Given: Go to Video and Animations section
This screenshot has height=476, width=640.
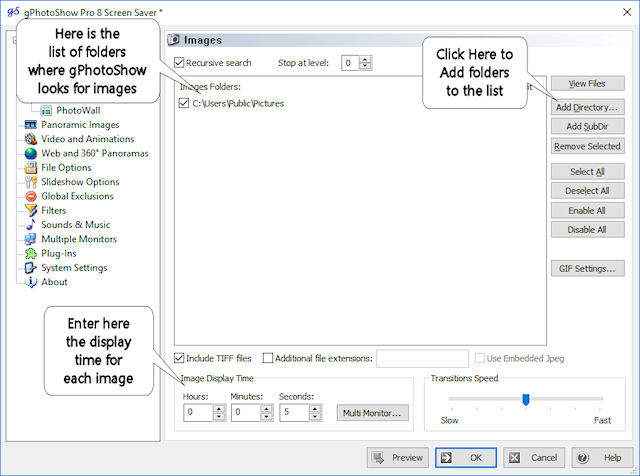Looking at the screenshot, I should click(x=88, y=139).
